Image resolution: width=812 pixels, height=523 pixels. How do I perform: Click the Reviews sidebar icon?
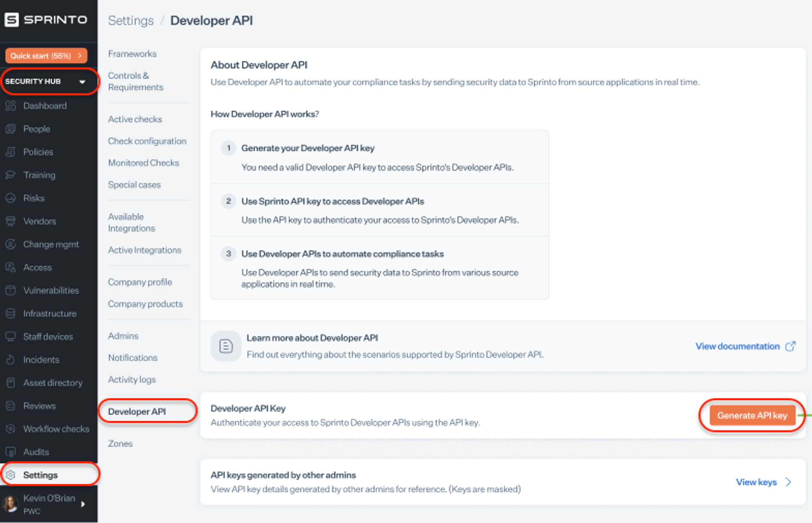[11, 406]
